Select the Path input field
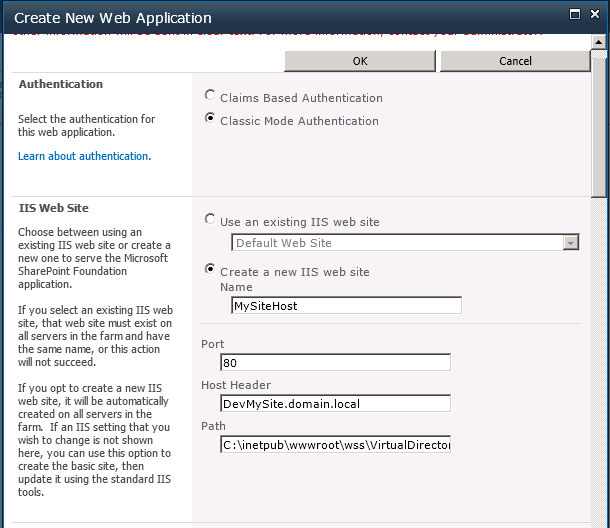 click(335, 445)
